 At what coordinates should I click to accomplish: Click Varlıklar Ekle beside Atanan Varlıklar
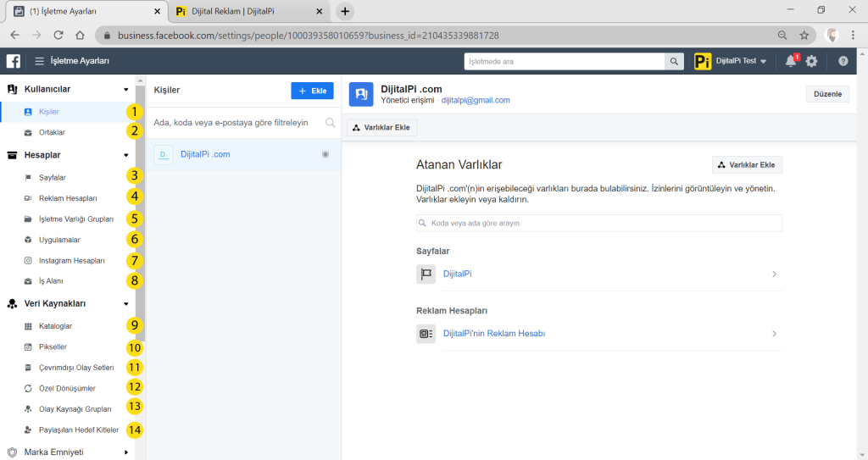[x=747, y=165]
